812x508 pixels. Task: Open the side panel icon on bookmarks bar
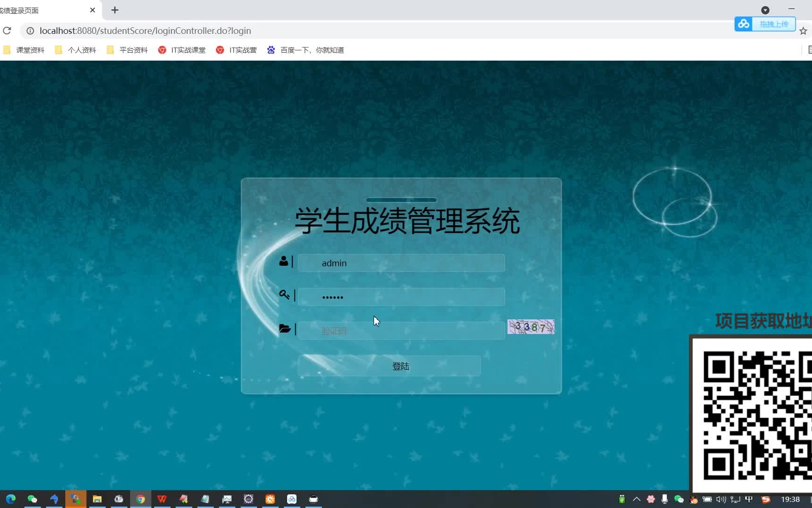tap(810, 50)
